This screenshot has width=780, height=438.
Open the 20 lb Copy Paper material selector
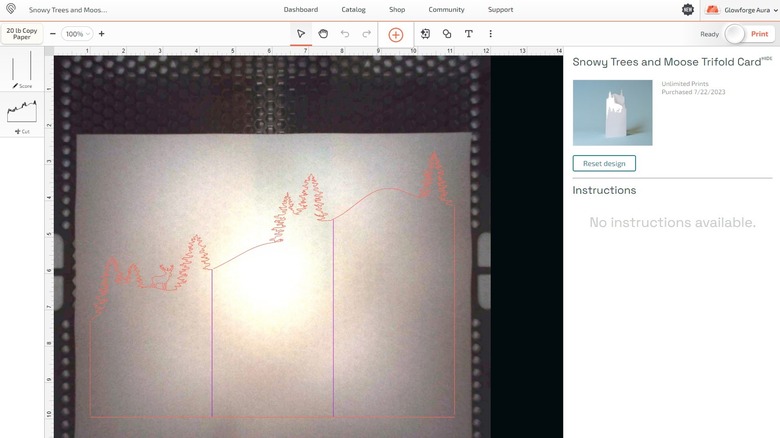click(x=21, y=34)
